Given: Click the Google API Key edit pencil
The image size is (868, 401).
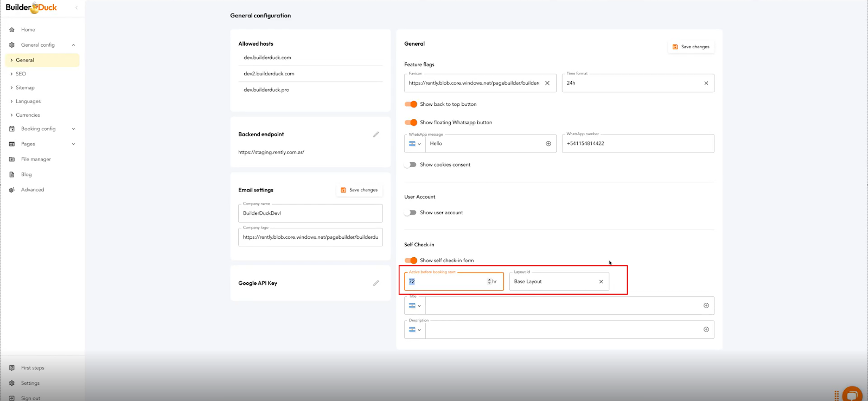Looking at the screenshot, I should tap(375, 283).
